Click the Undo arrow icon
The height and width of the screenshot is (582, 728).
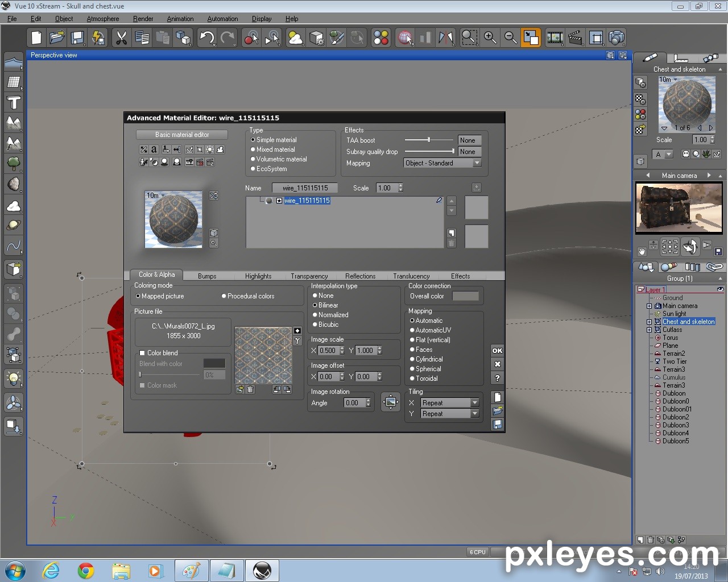point(206,38)
